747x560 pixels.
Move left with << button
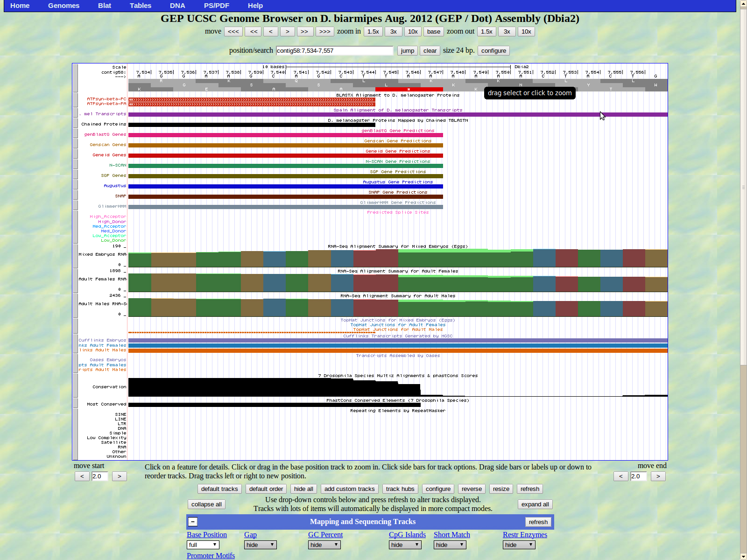tap(254, 32)
